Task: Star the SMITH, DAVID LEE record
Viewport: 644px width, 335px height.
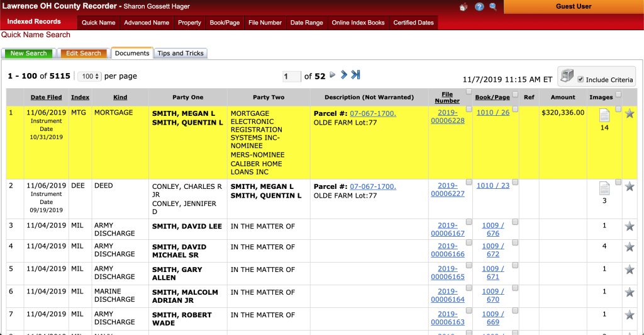Action: [x=629, y=226]
